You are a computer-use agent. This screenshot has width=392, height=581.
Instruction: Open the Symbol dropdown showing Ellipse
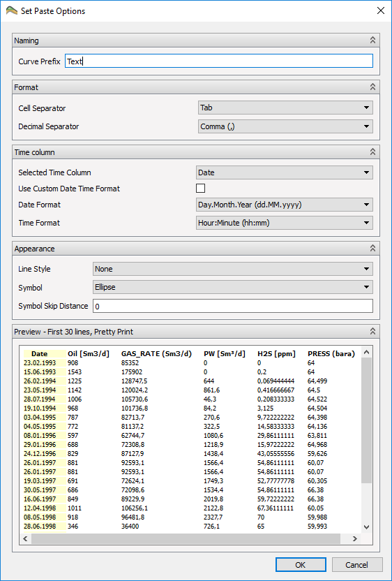pos(233,287)
